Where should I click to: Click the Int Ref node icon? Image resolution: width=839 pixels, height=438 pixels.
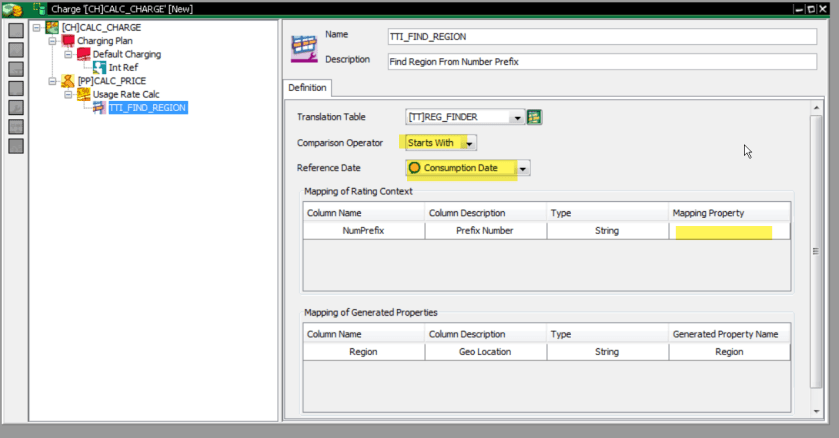click(99, 67)
